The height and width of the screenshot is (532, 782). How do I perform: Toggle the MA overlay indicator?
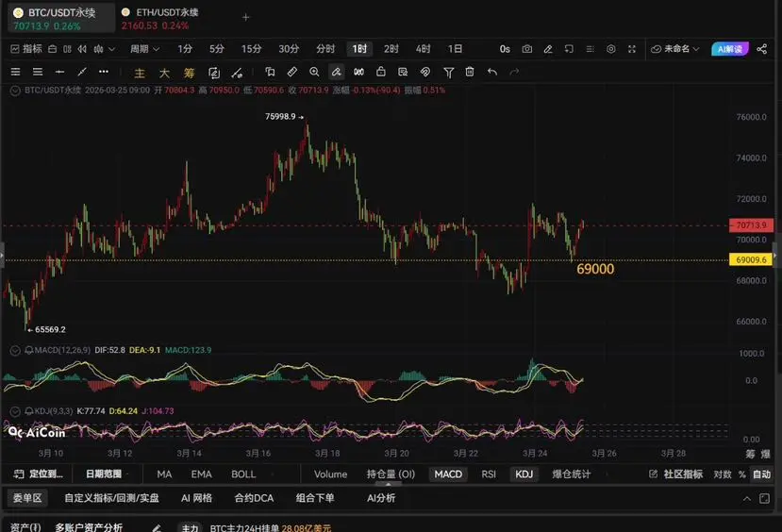point(164,474)
